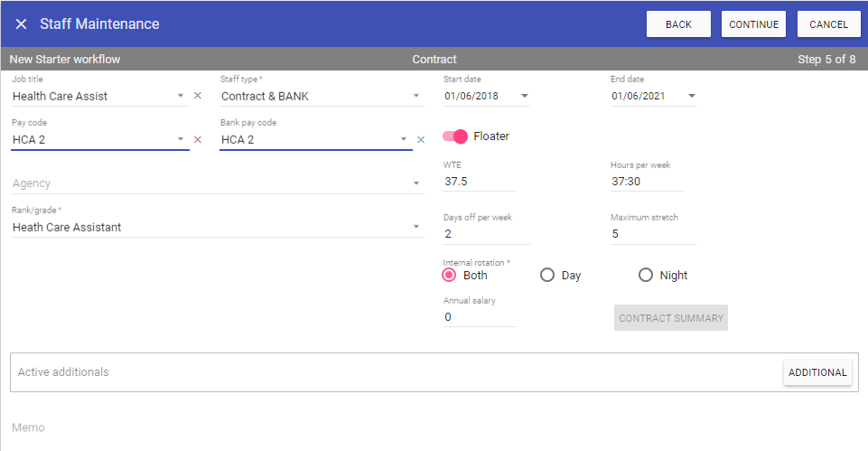Image resolution: width=868 pixels, height=451 pixels.
Task: Open the End date picker arrow
Action: click(x=691, y=96)
